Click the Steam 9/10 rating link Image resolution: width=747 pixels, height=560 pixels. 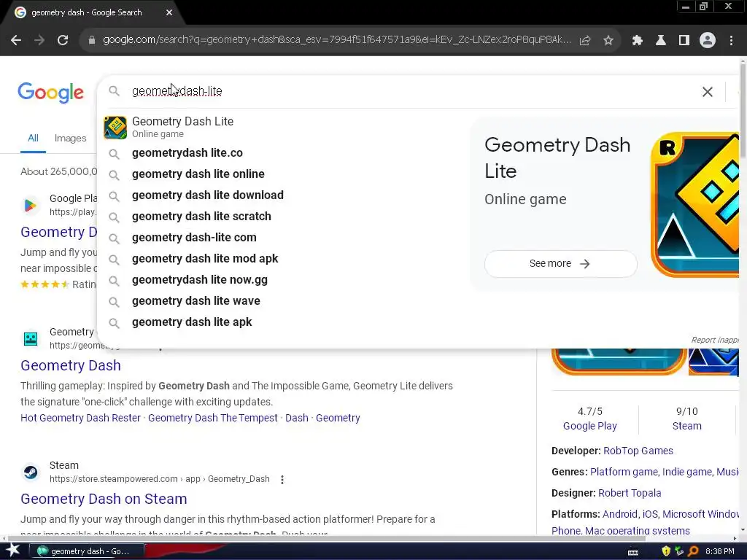[x=686, y=426]
